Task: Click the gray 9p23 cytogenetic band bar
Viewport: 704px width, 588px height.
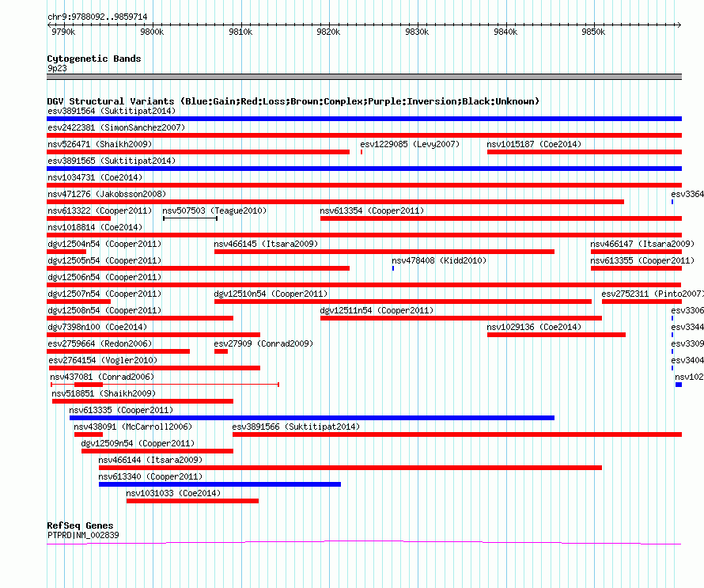Action: (x=364, y=77)
